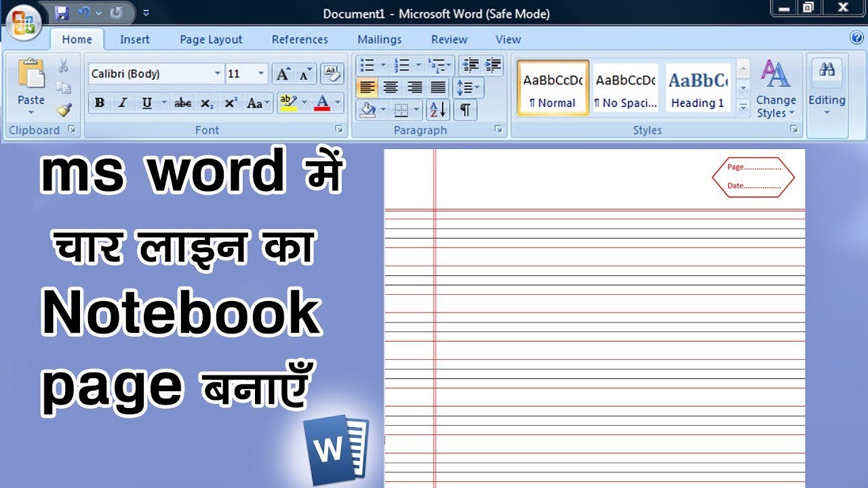Apply the Heading 1 style
868x488 pixels.
click(698, 88)
